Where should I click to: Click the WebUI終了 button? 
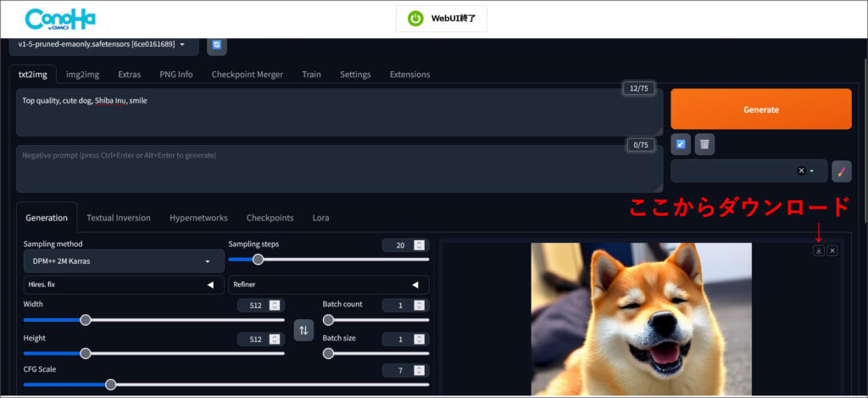pos(441,19)
